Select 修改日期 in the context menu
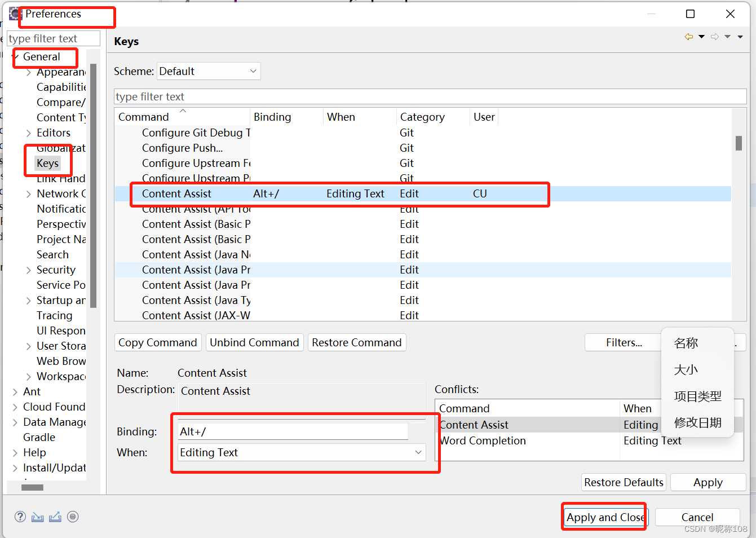 697,422
